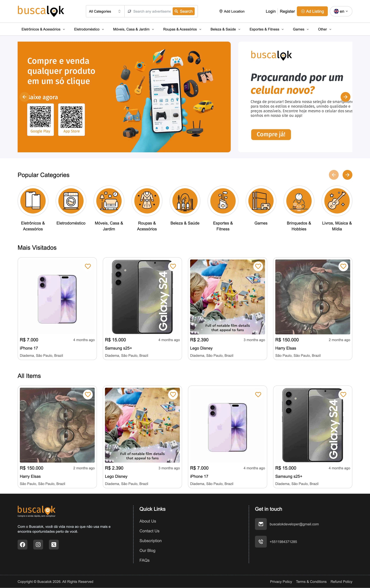The width and height of the screenshot is (370, 588).
Task: Open the Esportes & Fitness nav menu
Action: (x=266, y=29)
